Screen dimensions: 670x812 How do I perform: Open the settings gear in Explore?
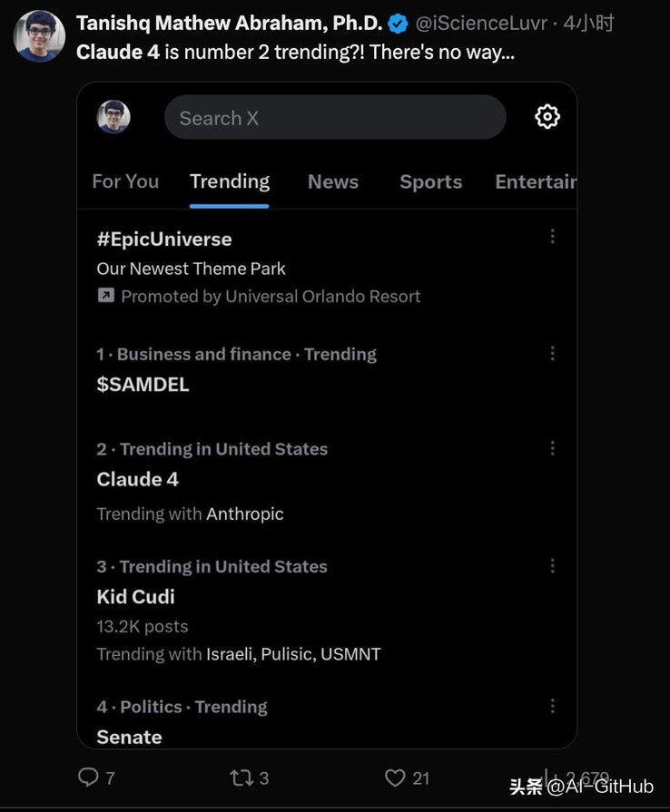tap(547, 116)
